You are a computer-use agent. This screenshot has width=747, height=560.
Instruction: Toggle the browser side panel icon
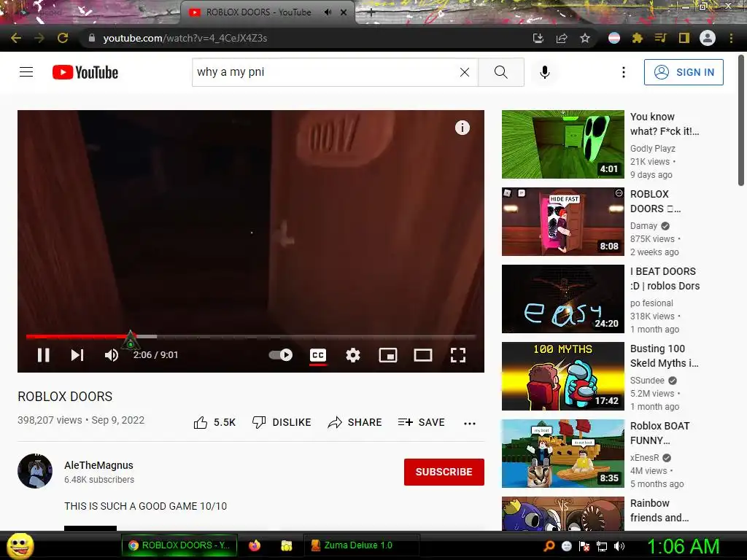(x=684, y=38)
